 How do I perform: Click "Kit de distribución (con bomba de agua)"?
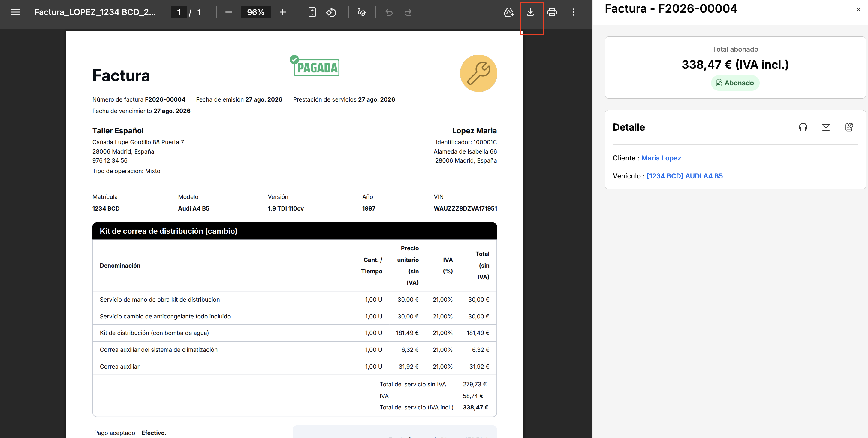[154, 333]
